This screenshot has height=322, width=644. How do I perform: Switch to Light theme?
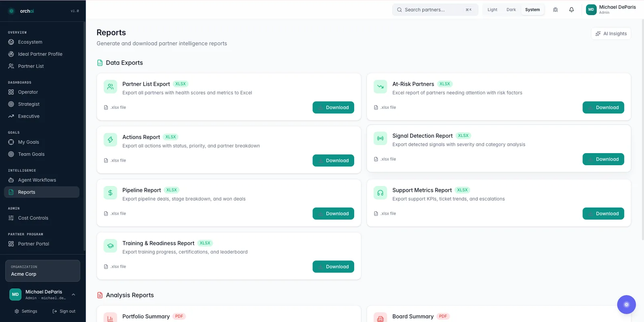pos(492,10)
